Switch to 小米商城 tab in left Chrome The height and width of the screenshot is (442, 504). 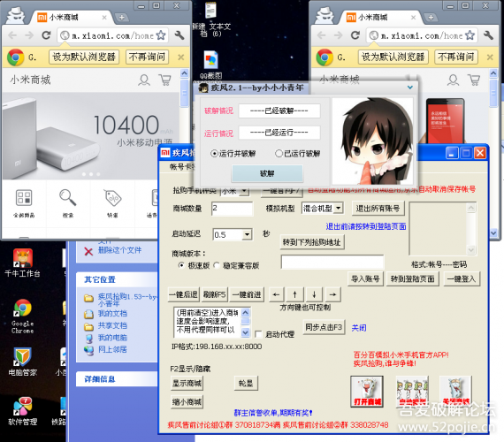click(71, 18)
